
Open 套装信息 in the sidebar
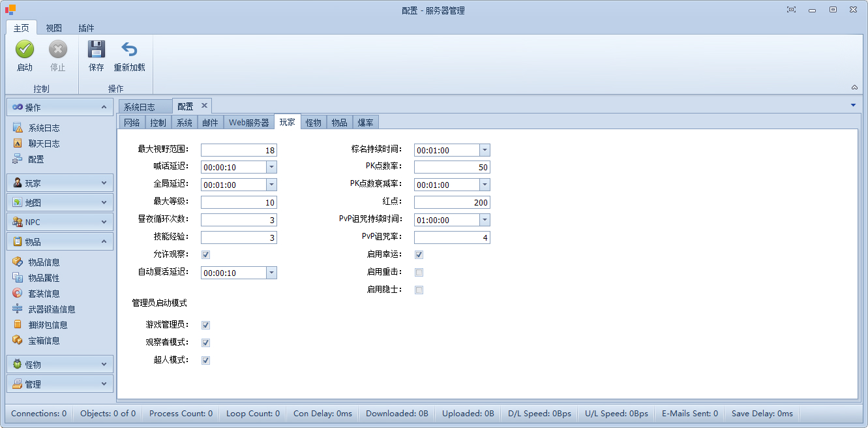[44, 294]
